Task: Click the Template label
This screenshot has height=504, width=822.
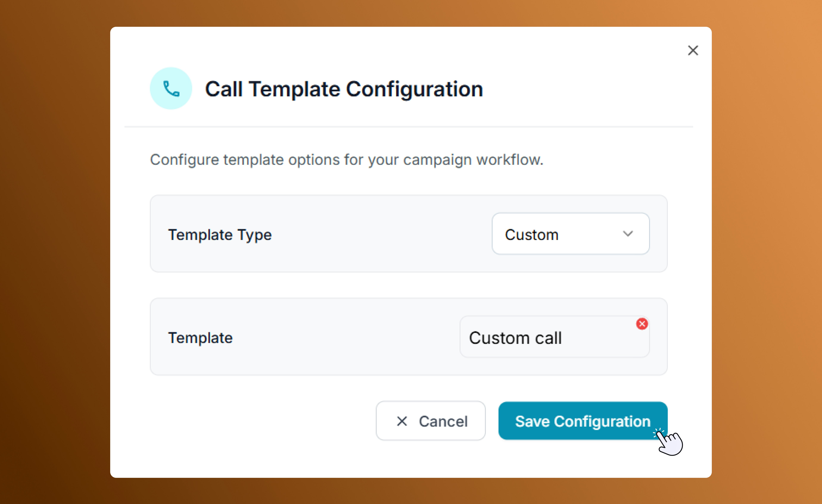Action: (200, 337)
